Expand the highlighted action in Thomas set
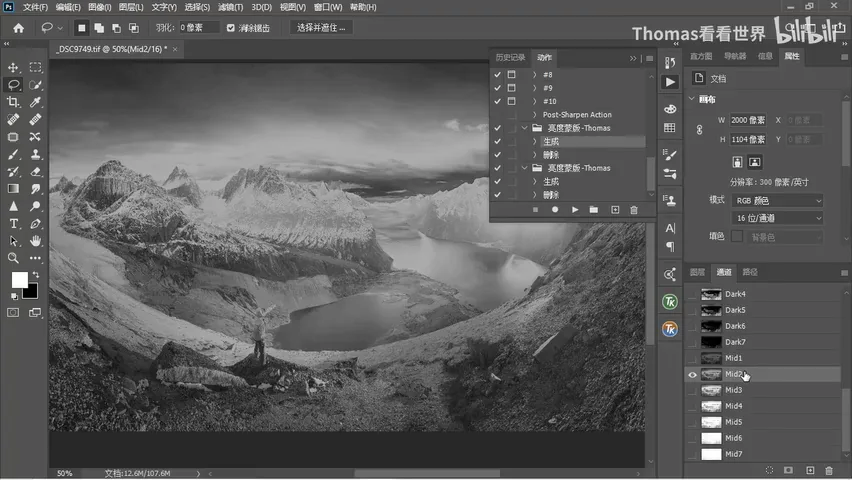 [535, 141]
